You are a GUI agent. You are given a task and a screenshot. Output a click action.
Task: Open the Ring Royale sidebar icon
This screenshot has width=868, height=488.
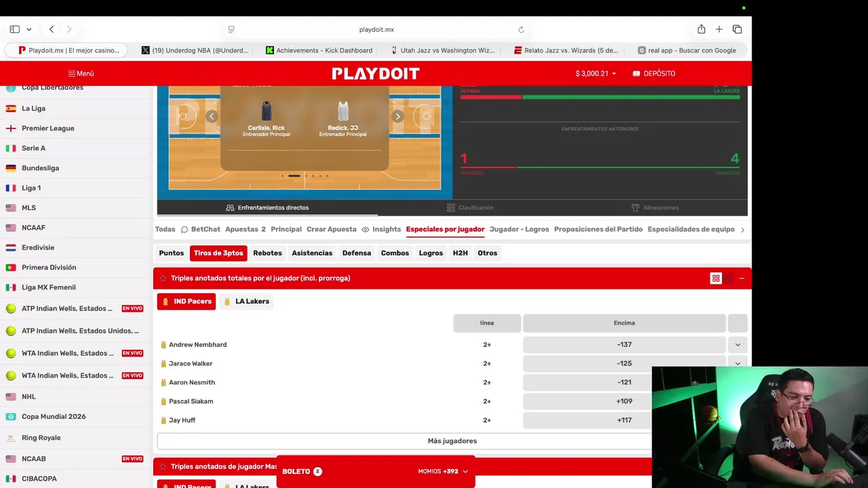point(11,438)
